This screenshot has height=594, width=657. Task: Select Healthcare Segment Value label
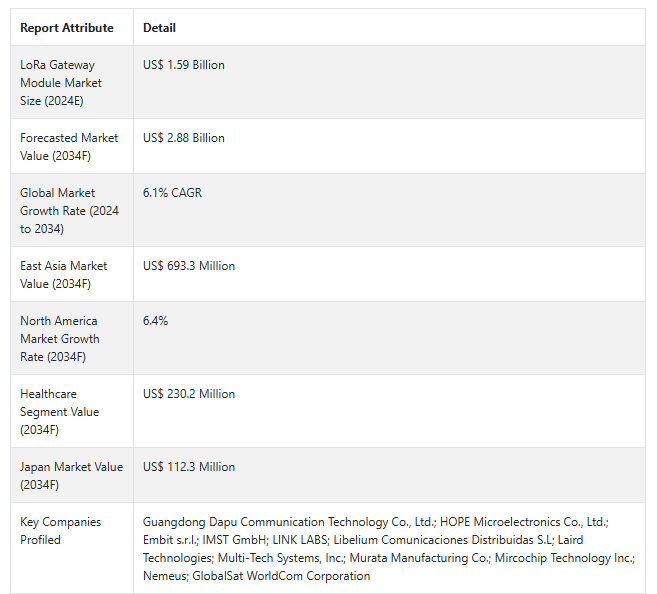coord(59,411)
